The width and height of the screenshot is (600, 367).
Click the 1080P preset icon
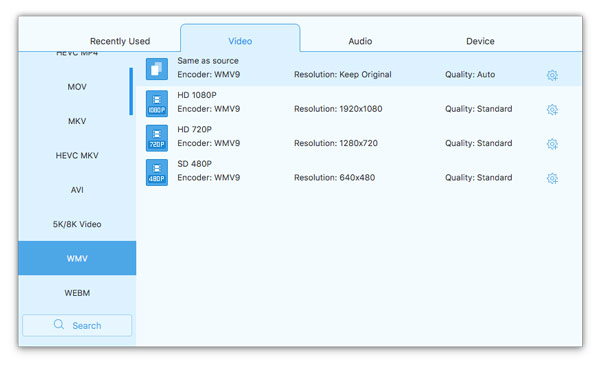pyautogui.click(x=157, y=103)
